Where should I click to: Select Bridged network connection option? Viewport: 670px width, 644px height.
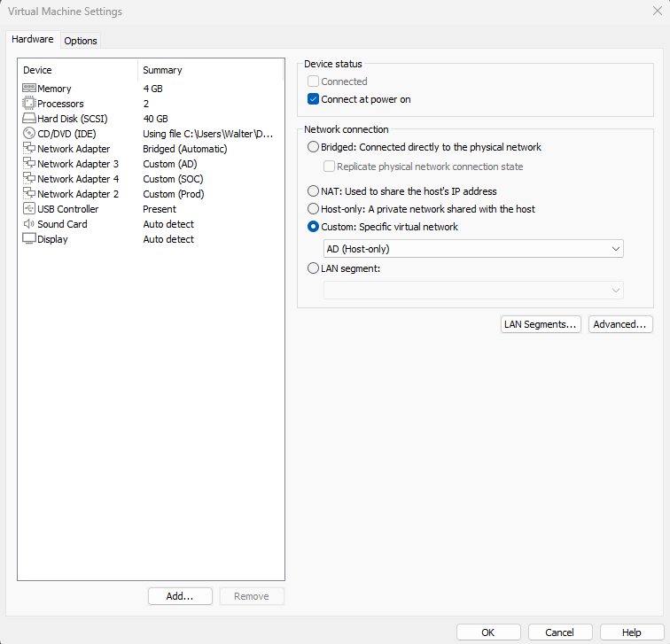point(313,147)
